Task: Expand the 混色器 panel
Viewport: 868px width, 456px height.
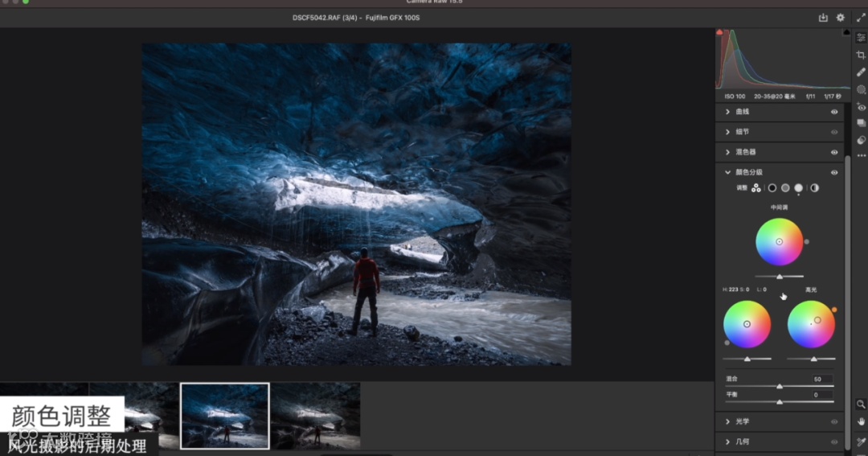Action: (x=728, y=152)
